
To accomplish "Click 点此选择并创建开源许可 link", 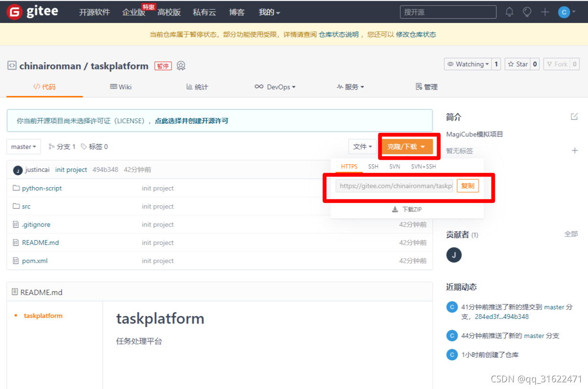I will [192, 121].
